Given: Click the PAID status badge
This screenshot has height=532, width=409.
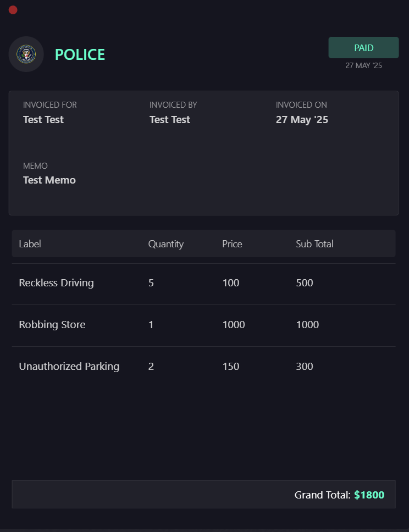Looking at the screenshot, I should (363, 48).
